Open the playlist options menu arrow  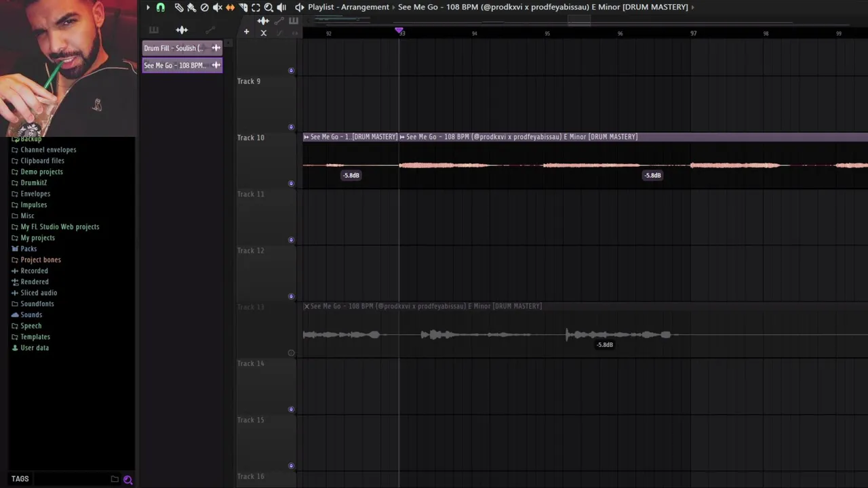coord(148,7)
